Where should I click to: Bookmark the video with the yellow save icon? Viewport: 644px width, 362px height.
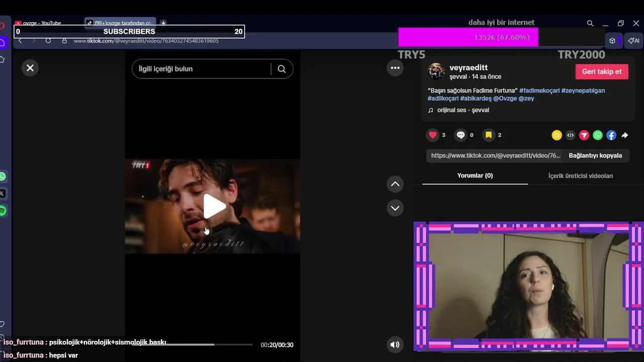tap(489, 135)
